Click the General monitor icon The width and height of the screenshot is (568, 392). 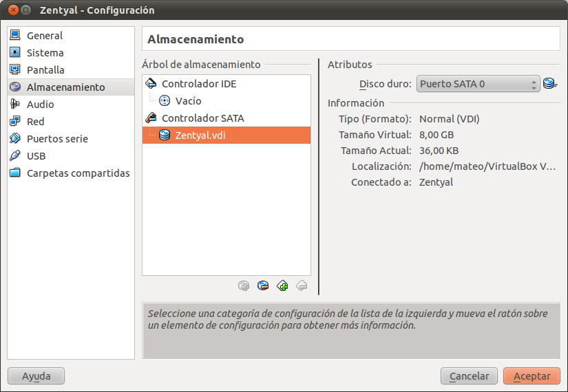click(15, 35)
